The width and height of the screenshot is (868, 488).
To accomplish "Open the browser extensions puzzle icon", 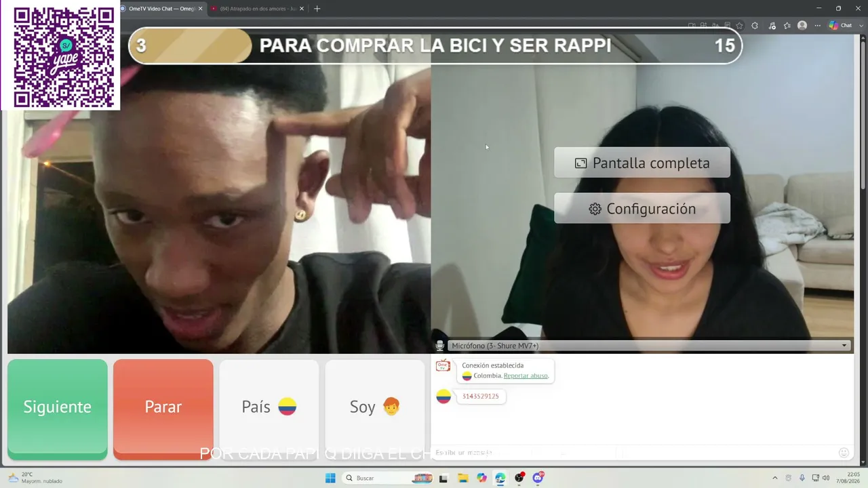I will (755, 26).
